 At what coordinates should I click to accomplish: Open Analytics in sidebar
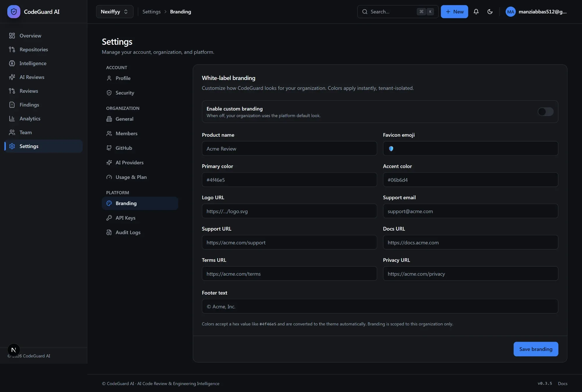[44, 119]
